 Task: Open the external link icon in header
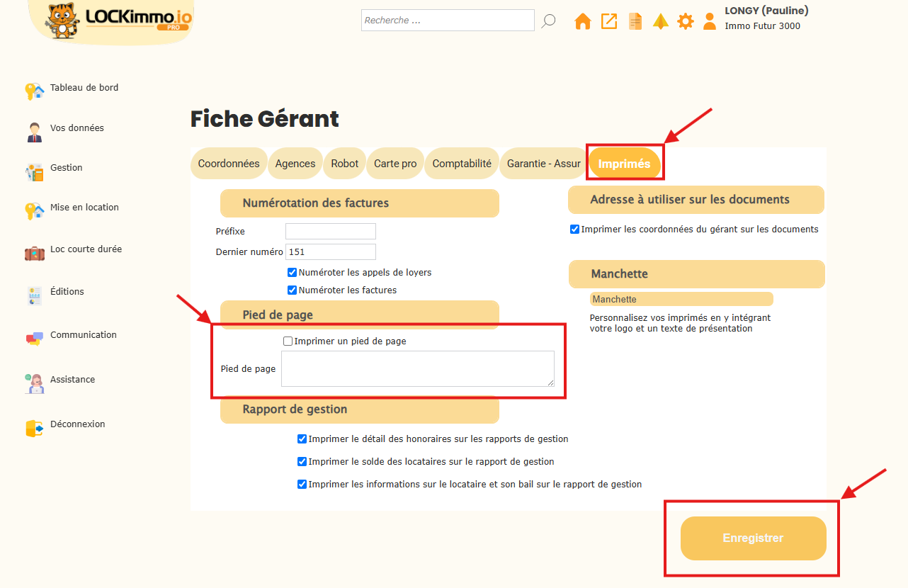click(609, 21)
